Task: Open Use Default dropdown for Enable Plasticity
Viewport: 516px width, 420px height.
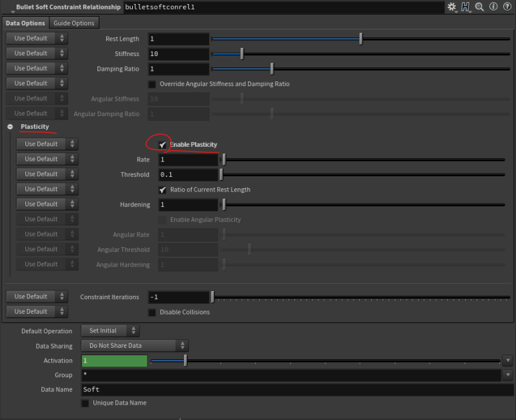Action: 47,144
